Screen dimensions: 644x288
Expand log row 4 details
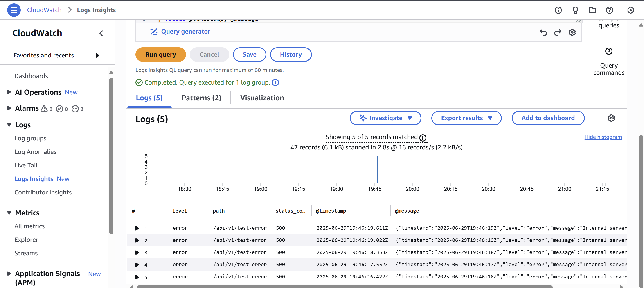pos(137,265)
